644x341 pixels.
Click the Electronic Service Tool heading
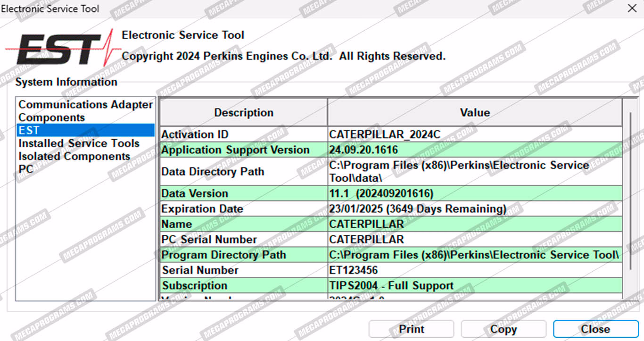tap(183, 35)
